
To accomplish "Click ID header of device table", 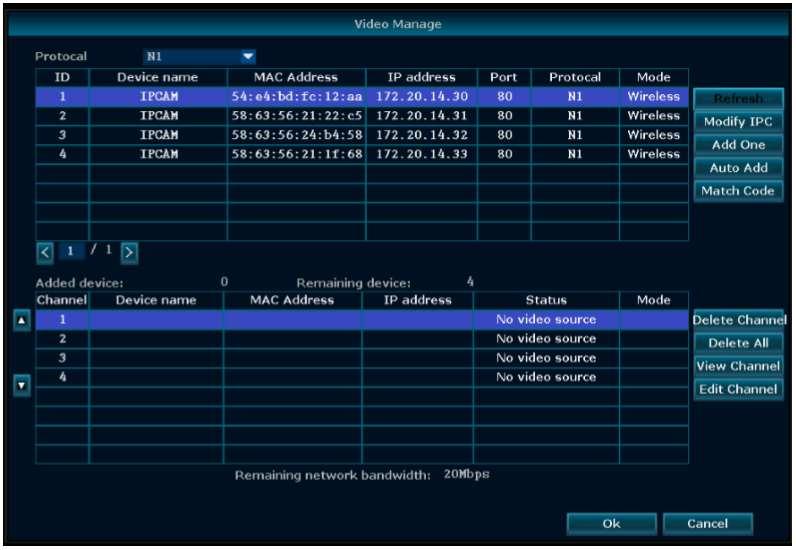I will pos(62,77).
